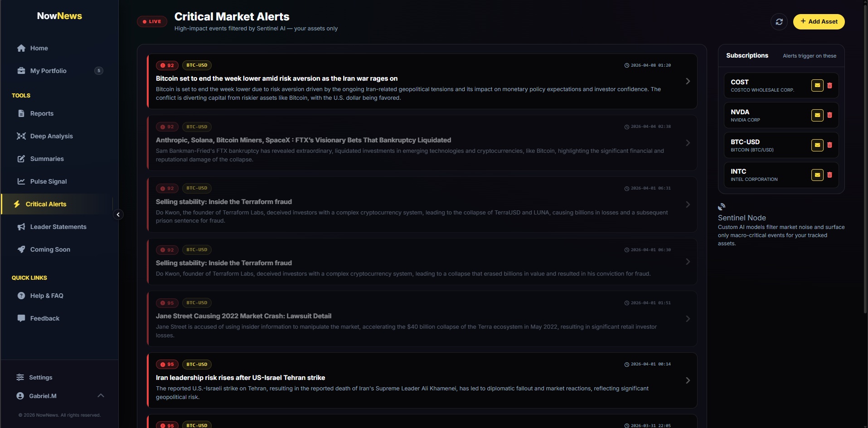The height and width of the screenshot is (428, 868).
Task: Open Leader Statements from sidebar
Action: pos(58,226)
